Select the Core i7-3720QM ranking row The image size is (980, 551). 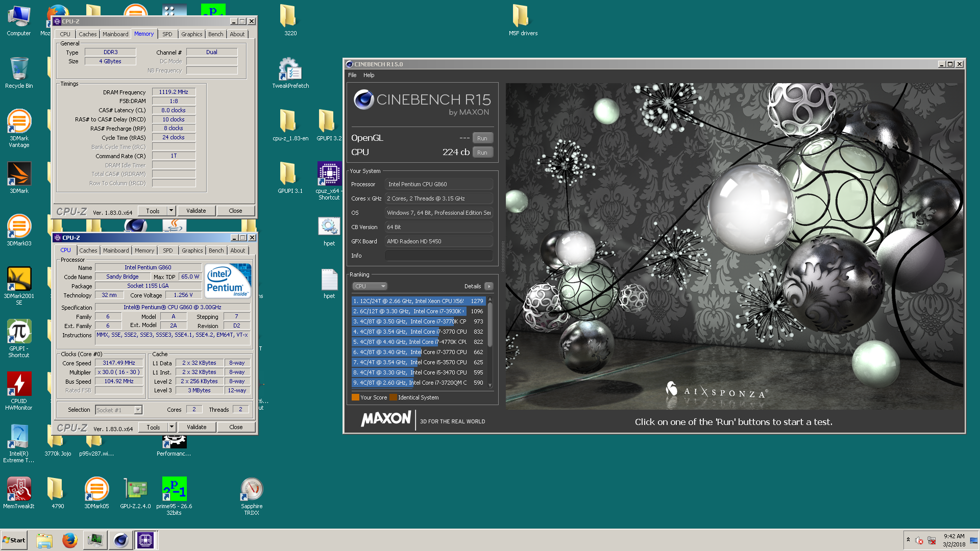click(x=418, y=383)
